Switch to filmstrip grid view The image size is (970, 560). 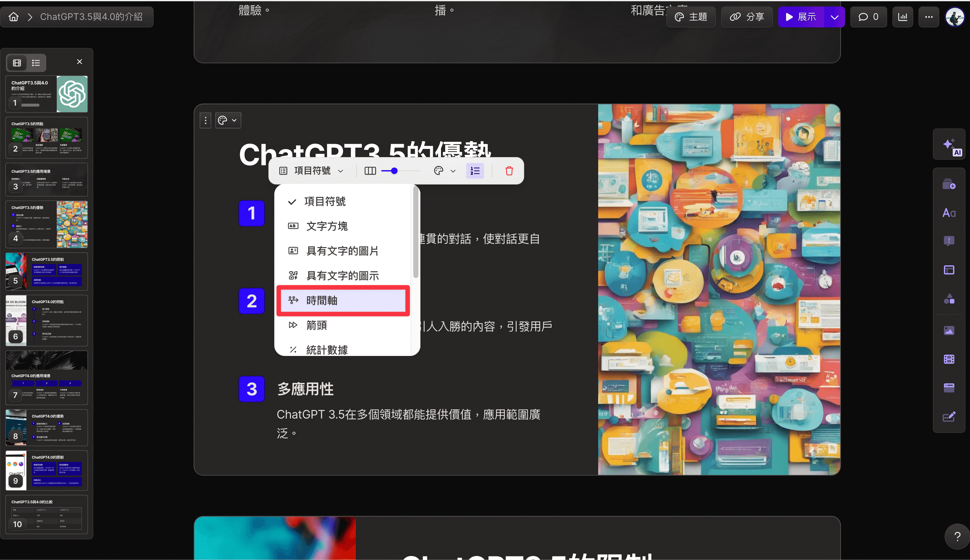(17, 63)
